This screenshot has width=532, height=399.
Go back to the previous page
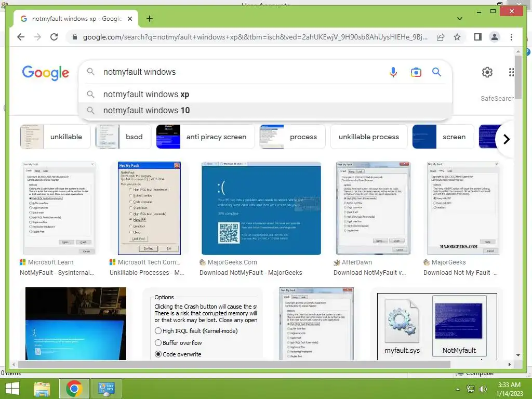21,37
